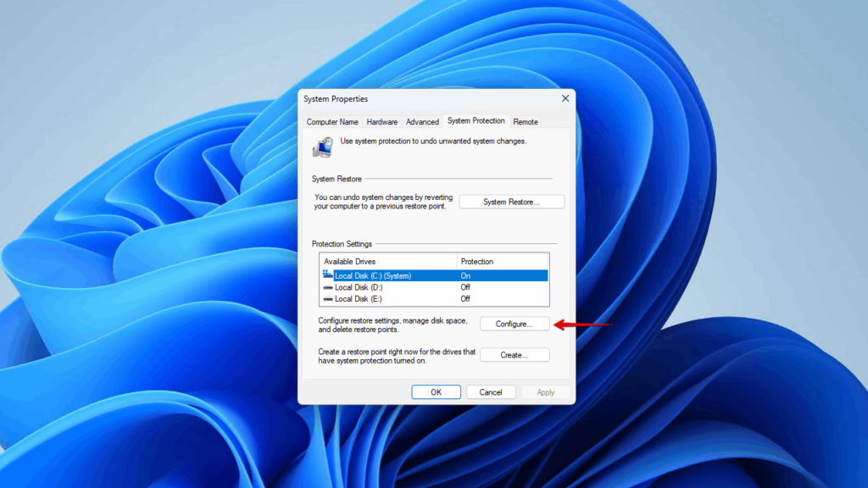The width and height of the screenshot is (868, 488).
Task: Click the OK button
Action: coord(436,391)
